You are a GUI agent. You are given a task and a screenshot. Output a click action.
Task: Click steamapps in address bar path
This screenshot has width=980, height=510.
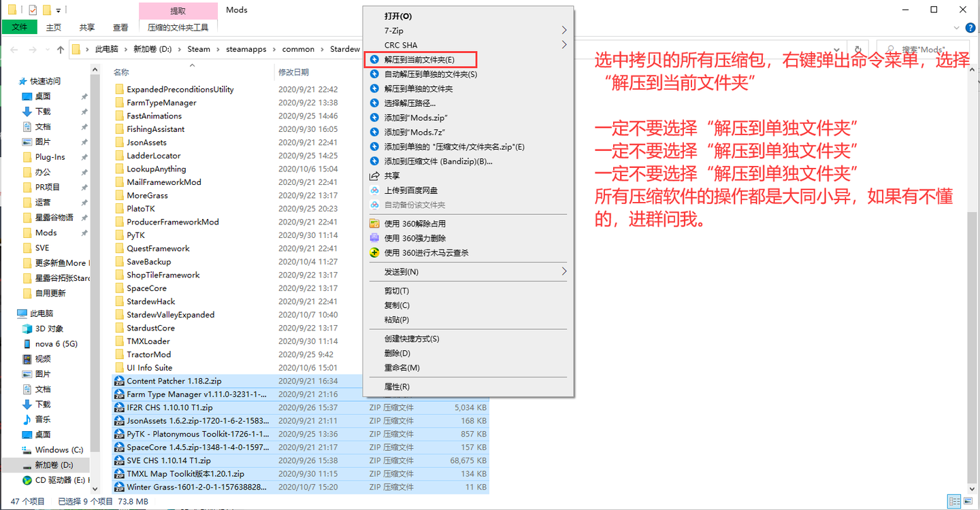click(x=246, y=49)
